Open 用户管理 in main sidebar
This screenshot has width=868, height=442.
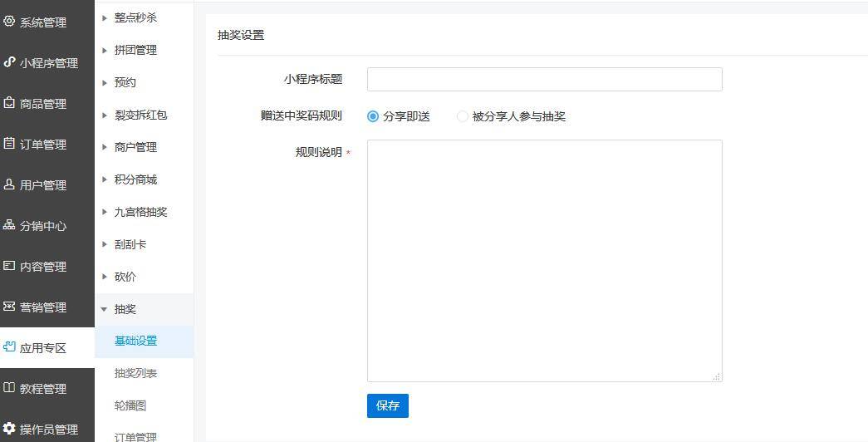(47, 185)
